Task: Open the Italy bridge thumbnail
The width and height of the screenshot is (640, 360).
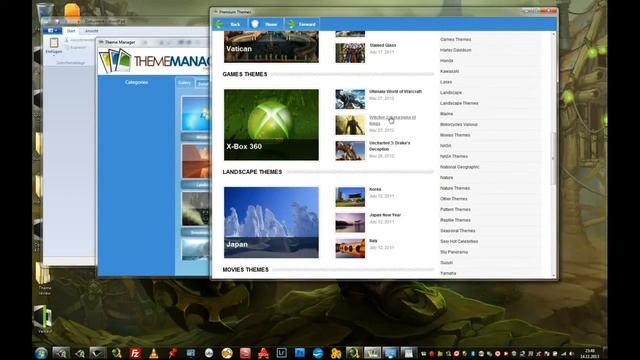Action: pos(350,249)
